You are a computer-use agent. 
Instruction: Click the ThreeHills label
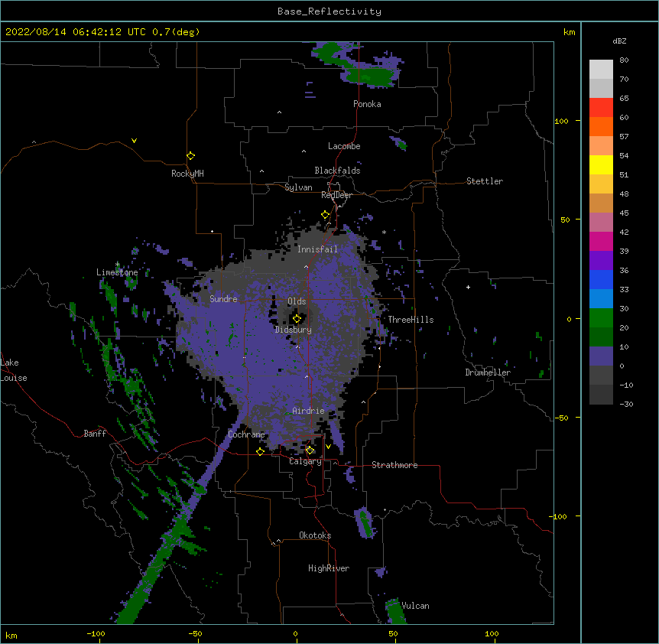point(411,320)
